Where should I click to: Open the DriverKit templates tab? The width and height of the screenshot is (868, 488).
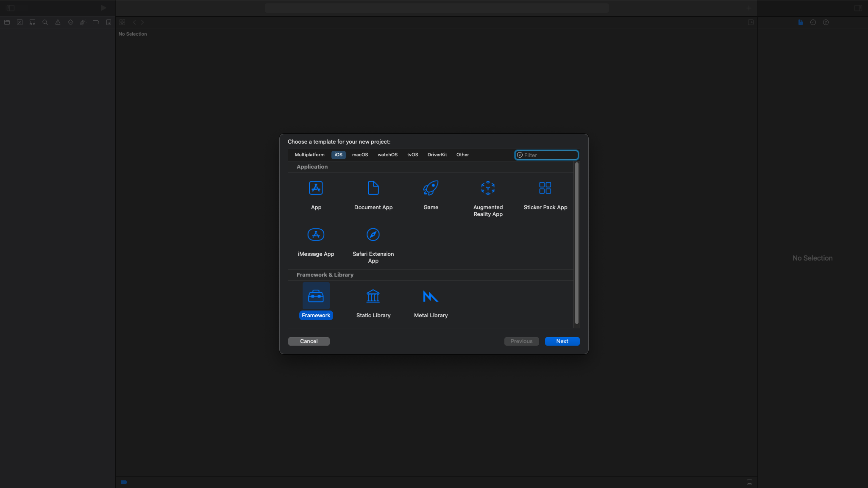[x=437, y=155]
